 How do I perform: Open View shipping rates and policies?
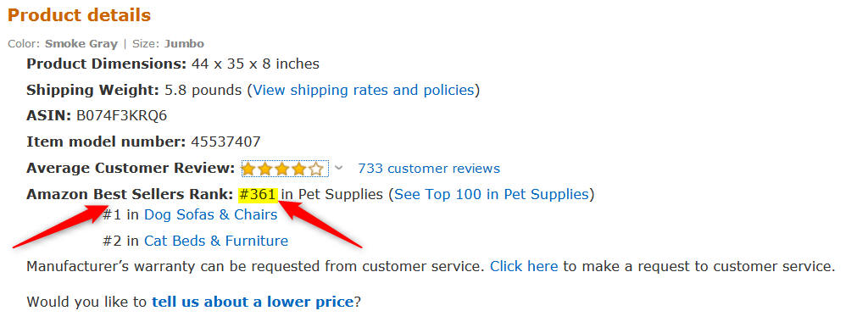(x=363, y=90)
